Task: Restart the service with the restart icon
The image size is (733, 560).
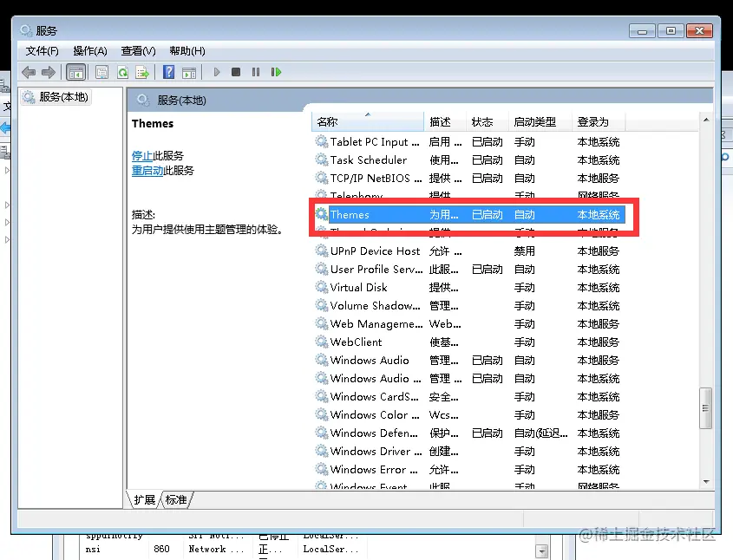Action: 276,72
